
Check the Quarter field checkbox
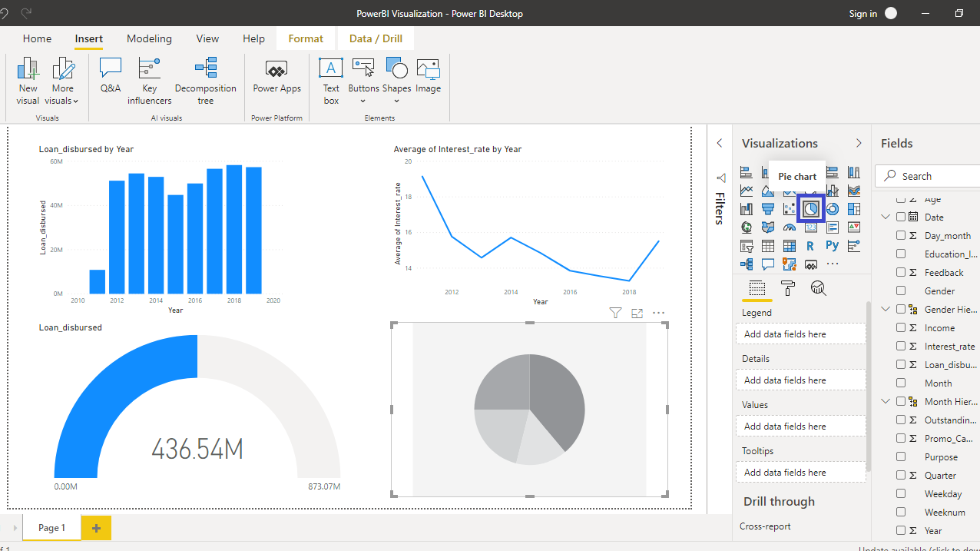tap(901, 475)
